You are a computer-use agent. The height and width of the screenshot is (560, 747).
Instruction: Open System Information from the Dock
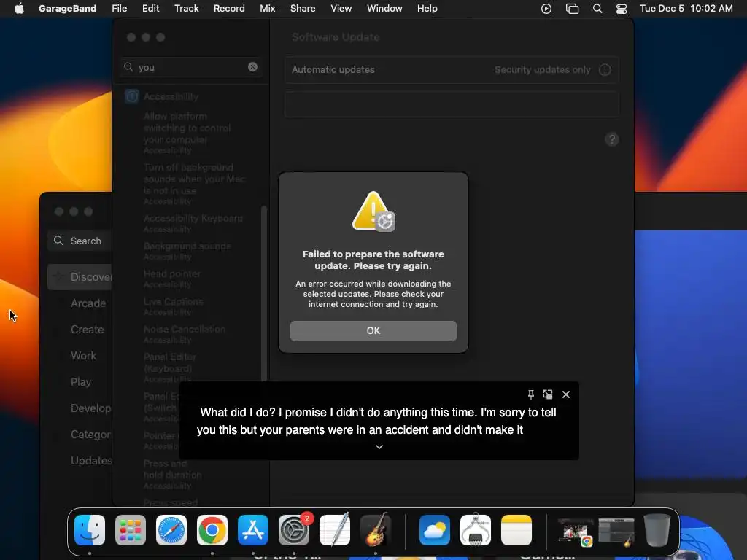click(x=476, y=530)
